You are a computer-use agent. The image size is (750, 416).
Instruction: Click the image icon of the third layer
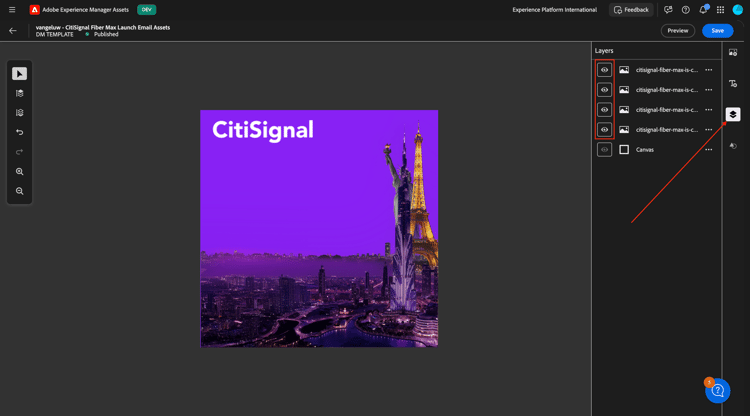[x=624, y=110]
